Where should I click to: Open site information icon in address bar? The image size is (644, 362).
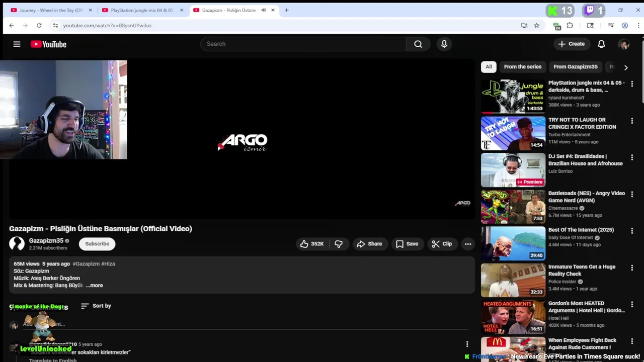pos(55,25)
